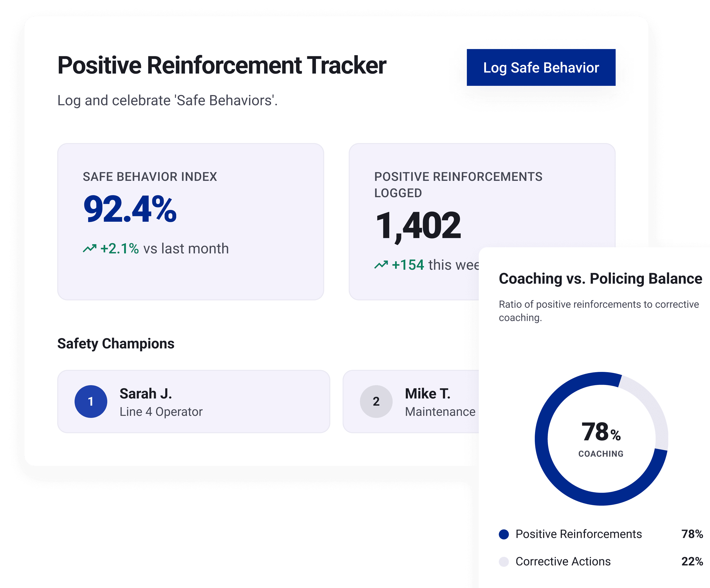Click the 92.4% index value
Screen dimensions: 710x588
coord(130,210)
